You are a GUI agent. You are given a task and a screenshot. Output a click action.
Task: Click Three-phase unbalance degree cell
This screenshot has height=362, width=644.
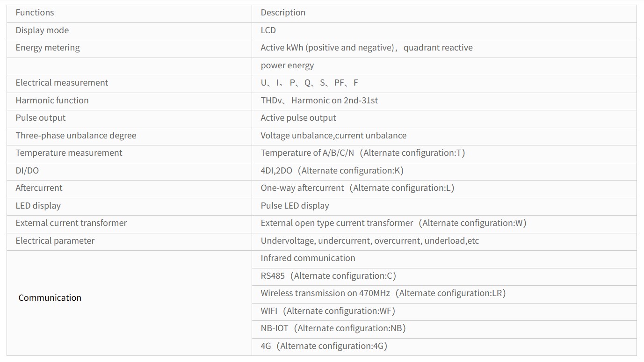tap(129, 137)
